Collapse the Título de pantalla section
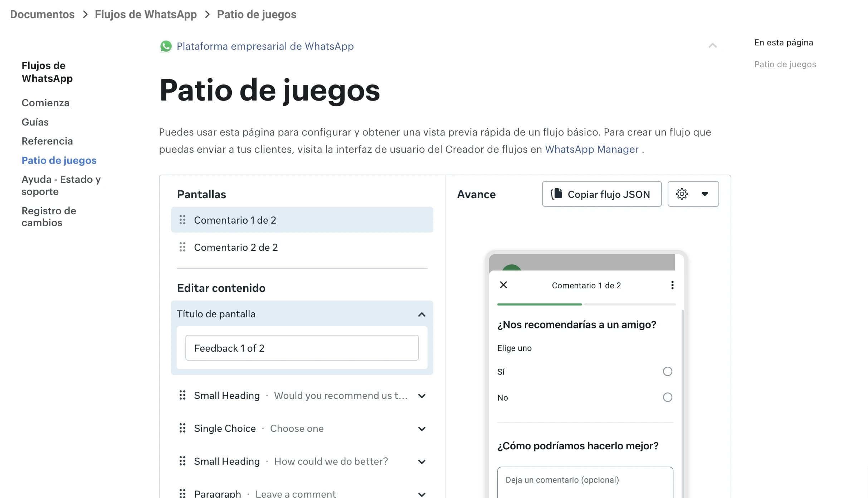The height and width of the screenshot is (498, 868). pos(422,314)
